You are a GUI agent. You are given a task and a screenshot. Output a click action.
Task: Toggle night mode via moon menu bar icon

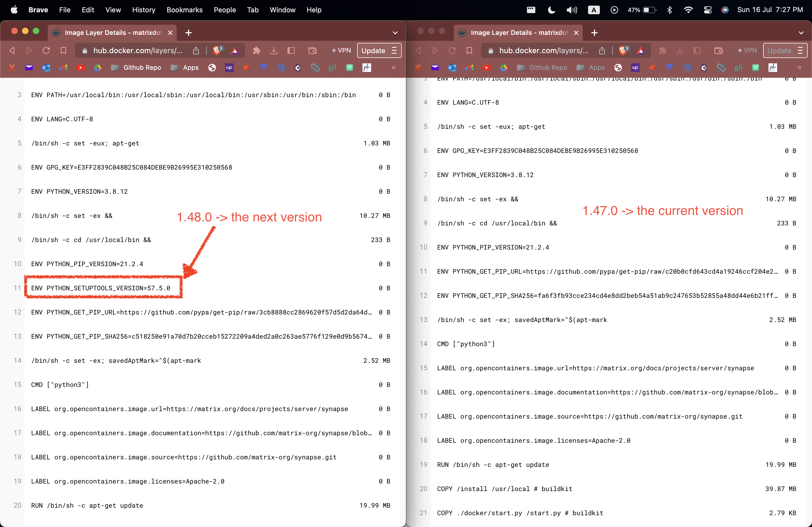click(x=551, y=10)
